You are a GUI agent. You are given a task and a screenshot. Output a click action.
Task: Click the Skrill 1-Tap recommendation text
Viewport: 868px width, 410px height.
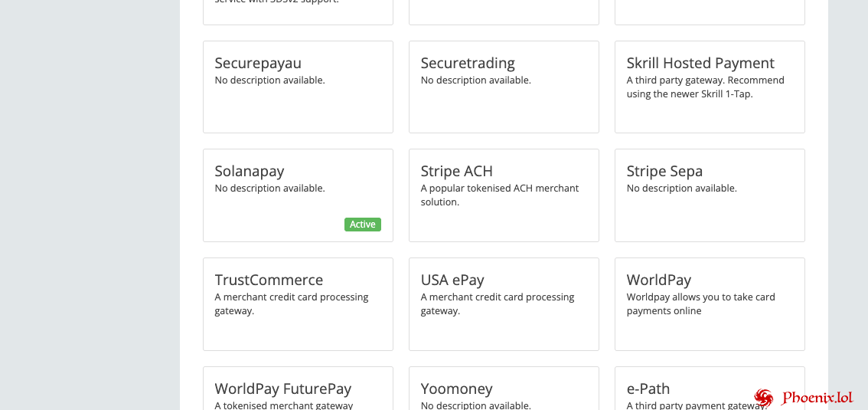pyautogui.click(x=705, y=87)
